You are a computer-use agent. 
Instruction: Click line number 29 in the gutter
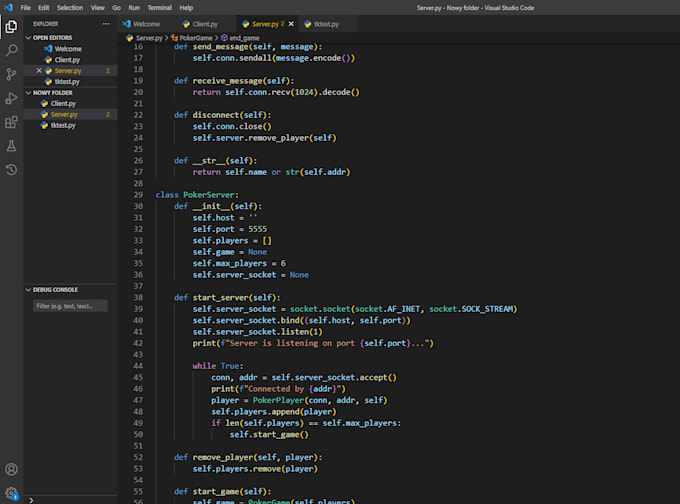tap(138, 195)
